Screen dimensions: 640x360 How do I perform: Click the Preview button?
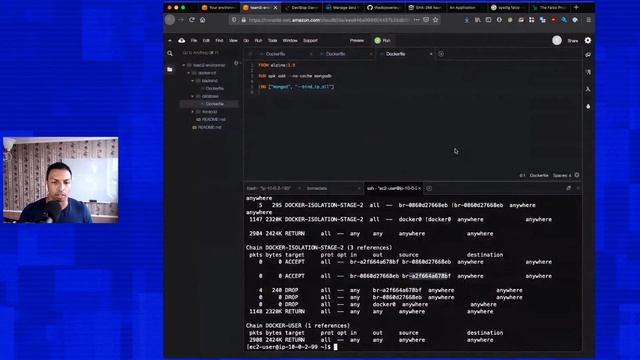pos(357,40)
